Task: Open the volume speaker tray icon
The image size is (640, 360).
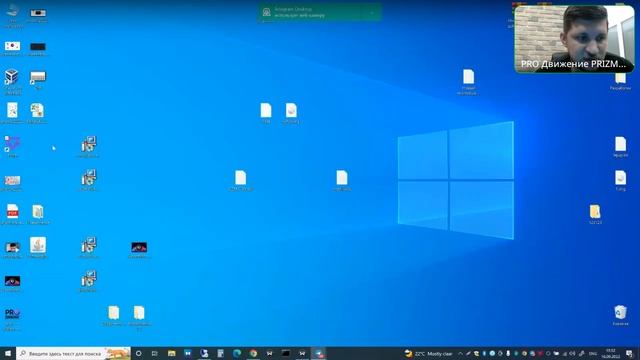Action: (573, 353)
